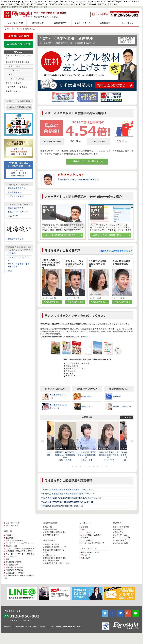Screen dimensions: 143x644
Task: Open サイトマップ in the top navigation
Action: point(127,23)
